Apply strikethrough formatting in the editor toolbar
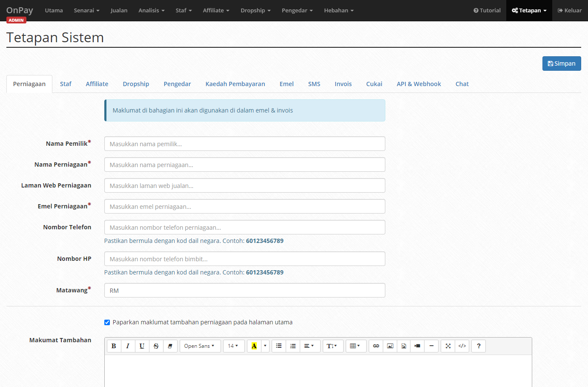The image size is (588, 387). tap(156, 346)
